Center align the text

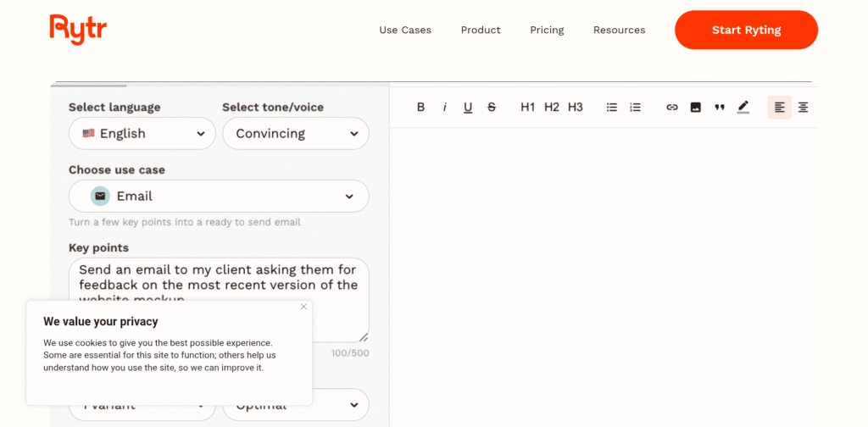pos(804,108)
